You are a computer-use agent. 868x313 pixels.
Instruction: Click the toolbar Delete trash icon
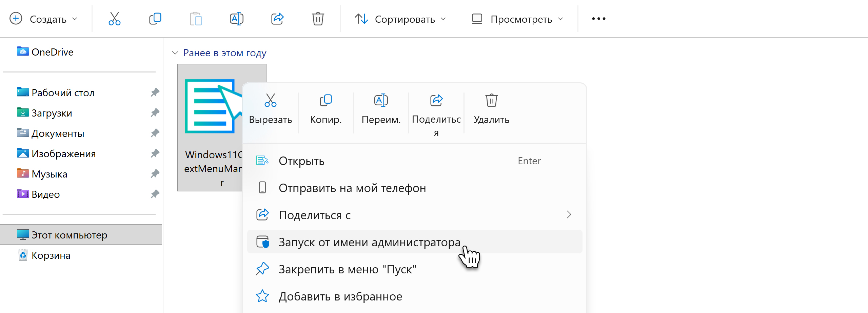318,19
